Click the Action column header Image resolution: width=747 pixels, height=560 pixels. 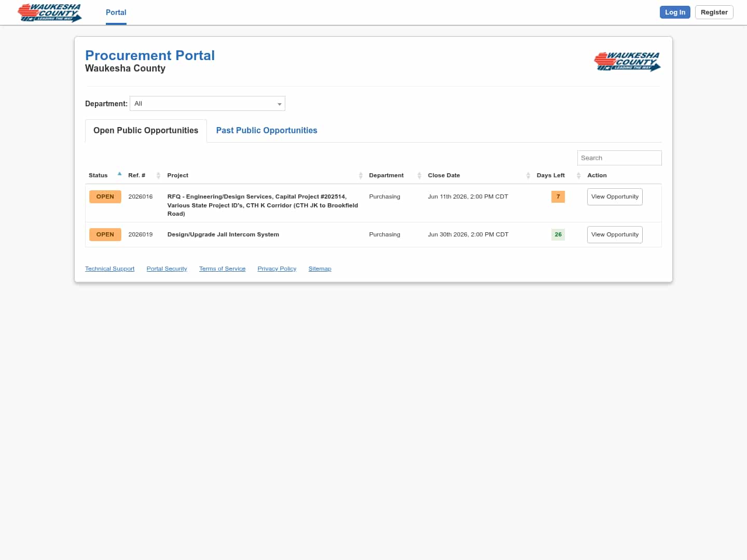pyautogui.click(x=597, y=175)
